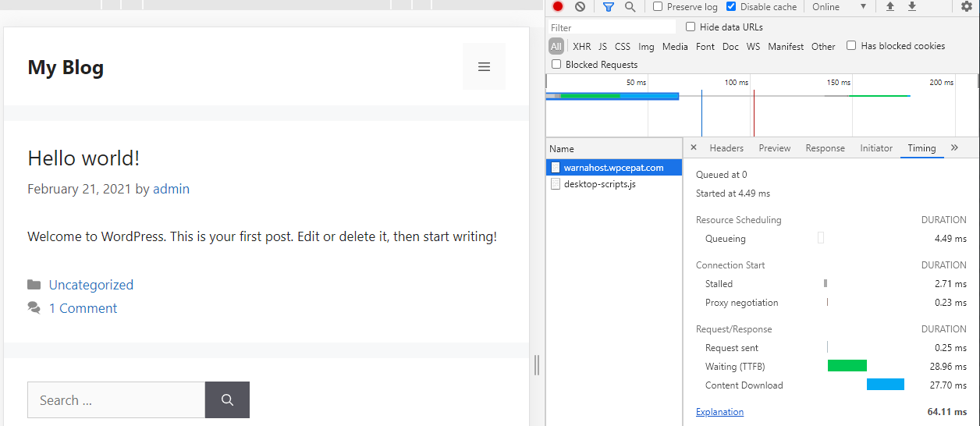Toggle the network filter funnel icon

pyautogui.click(x=609, y=6)
